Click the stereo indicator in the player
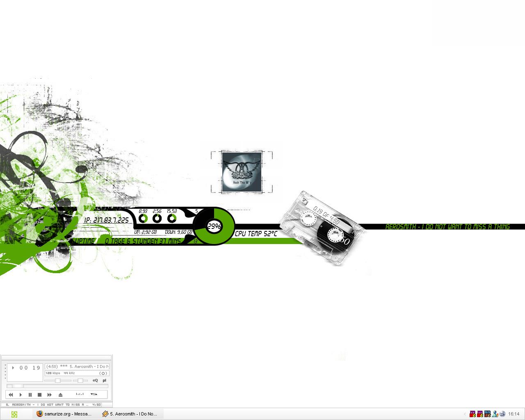This screenshot has width=525, height=420. (x=103, y=373)
